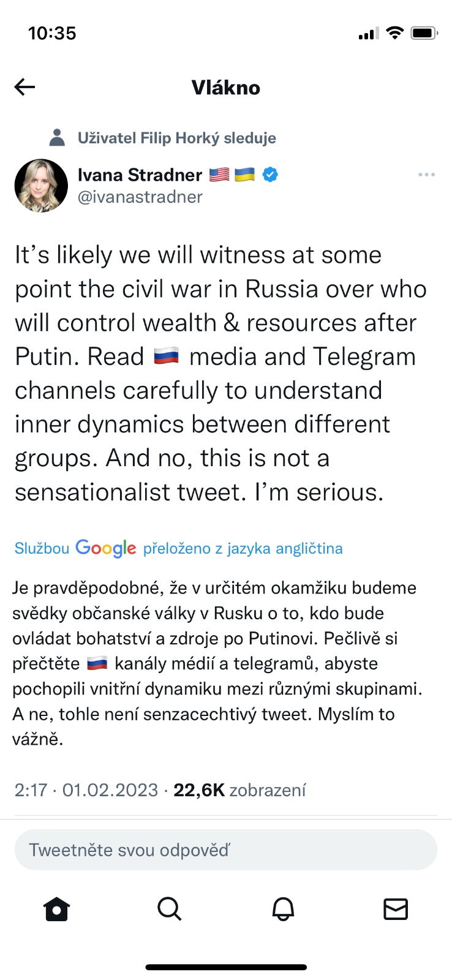Tap 'Uživatel Filip Horký sleduje' label
Image resolution: width=452 pixels, height=980 pixels.
click(x=176, y=138)
